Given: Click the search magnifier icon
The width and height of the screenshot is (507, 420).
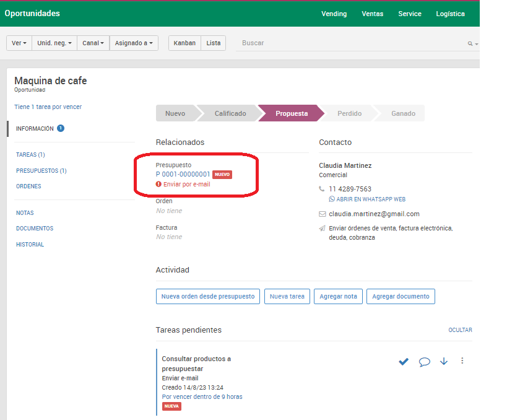Looking at the screenshot, I should [x=470, y=43].
